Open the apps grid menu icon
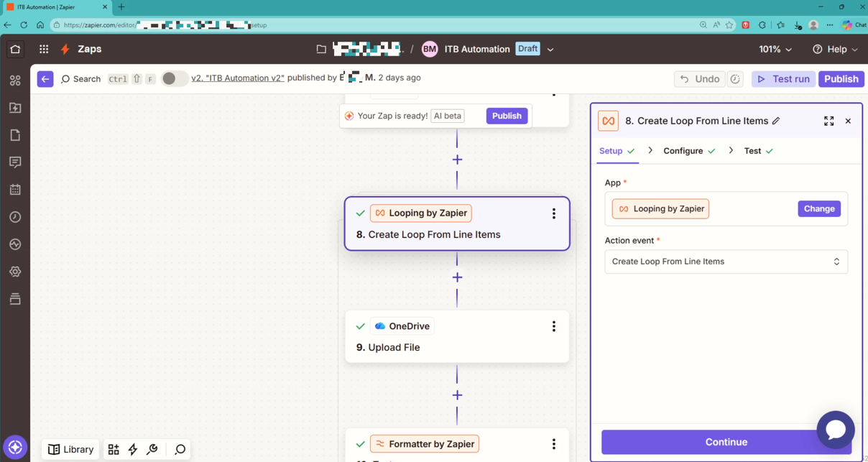Image resolution: width=868 pixels, height=462 pixels. tap(44, 50)
